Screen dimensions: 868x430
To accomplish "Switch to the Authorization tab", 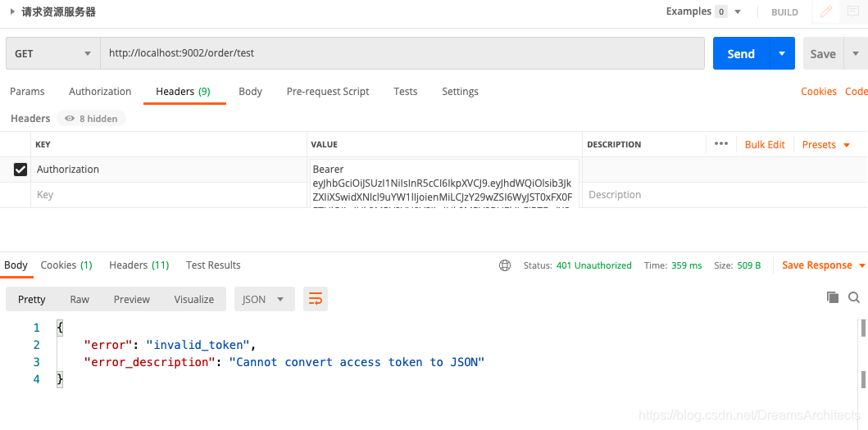I will 100,91.
